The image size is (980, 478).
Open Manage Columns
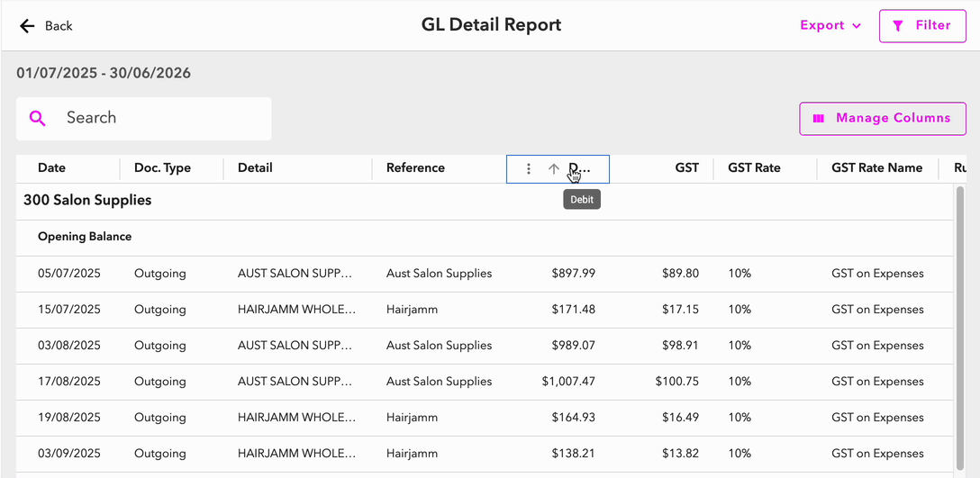[883, 119]
